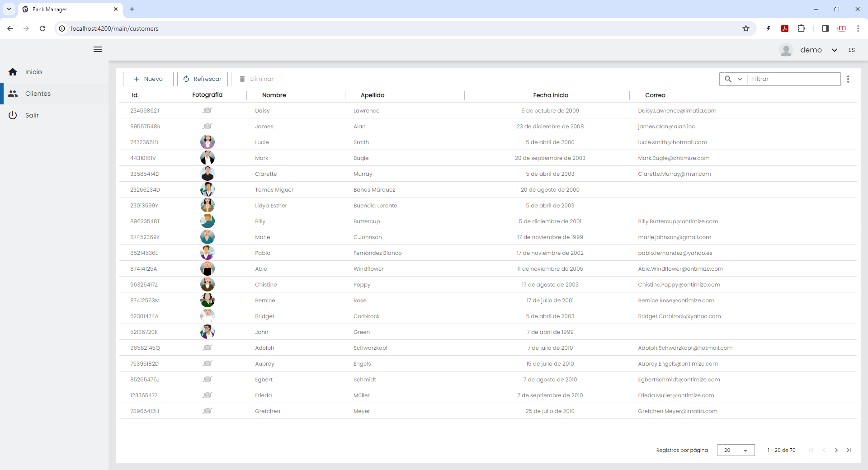
Task: Select Salir to log out
Action: tap(54, 115)
